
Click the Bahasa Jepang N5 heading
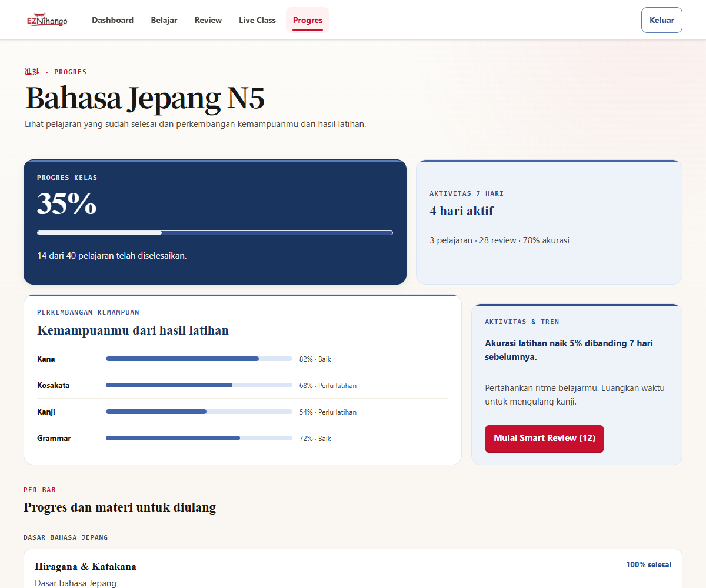[145, 98]
